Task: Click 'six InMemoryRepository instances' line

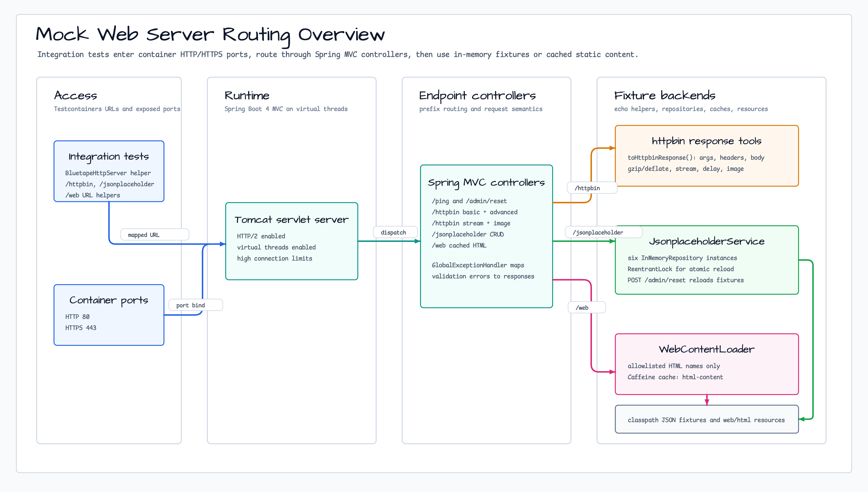Action: 682,258
